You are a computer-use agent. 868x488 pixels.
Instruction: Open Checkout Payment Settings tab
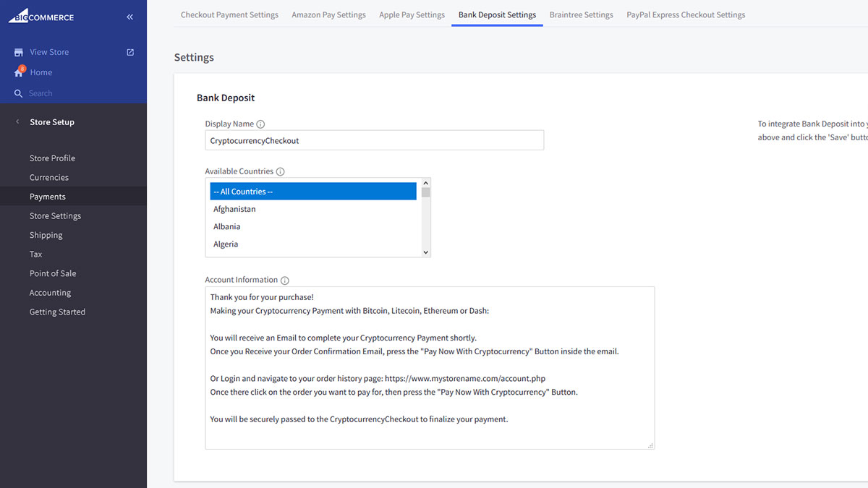point(229,14)
